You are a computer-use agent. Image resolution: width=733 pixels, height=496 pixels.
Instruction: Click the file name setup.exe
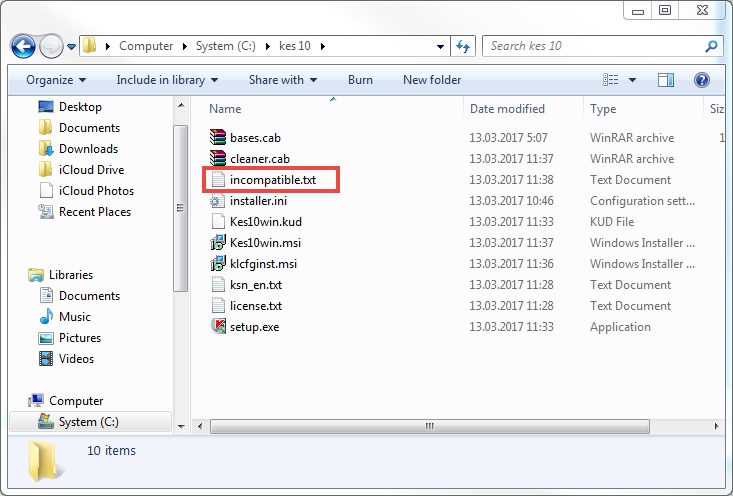(254, 327)
